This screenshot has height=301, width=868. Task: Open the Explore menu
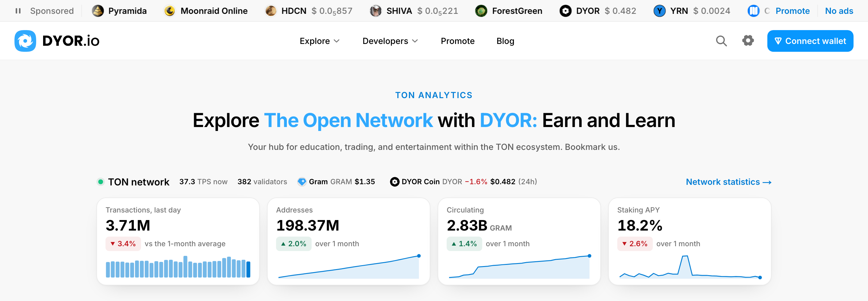click(x=319, y=41)
